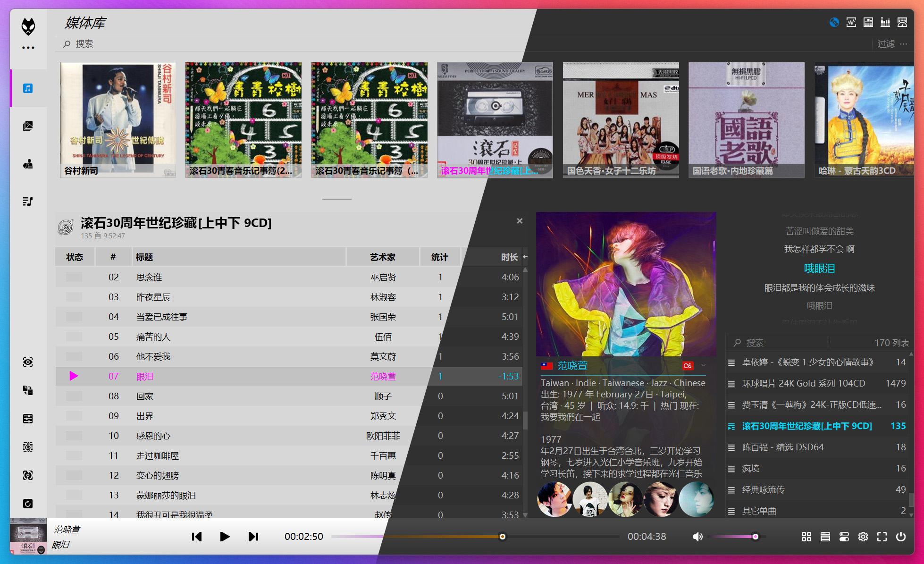Click the playlist search field
This screenshot has width=924, height=564.
779,343
